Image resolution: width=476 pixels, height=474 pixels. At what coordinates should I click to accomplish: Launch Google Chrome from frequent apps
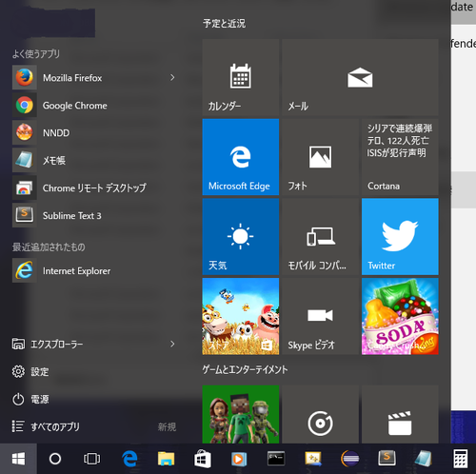coord(95,106)
